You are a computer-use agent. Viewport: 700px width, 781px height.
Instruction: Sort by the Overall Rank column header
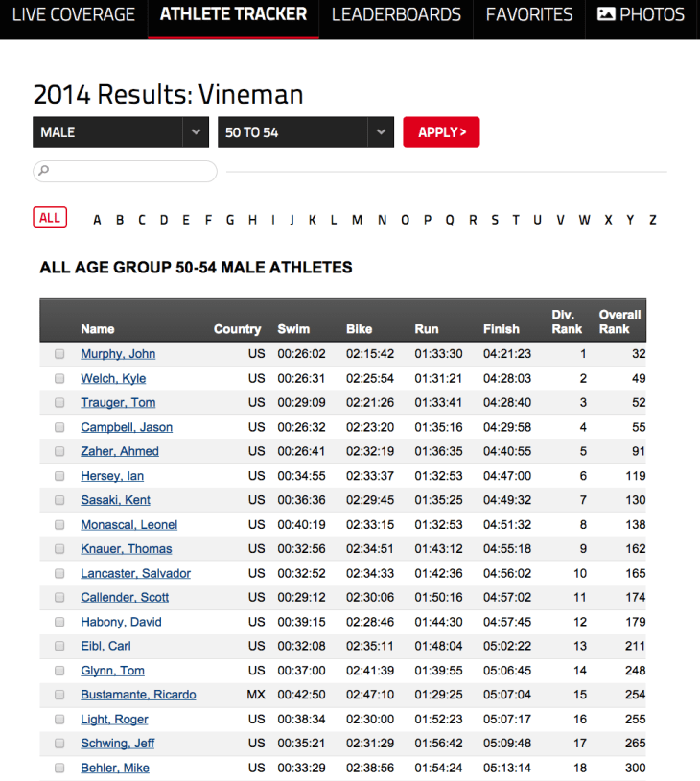pyautogui.click(x=619, y=319)
